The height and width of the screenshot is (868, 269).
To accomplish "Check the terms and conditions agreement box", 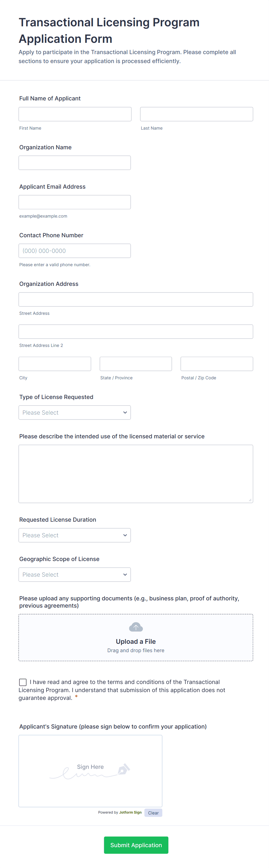I will click(x=23, y=682).
